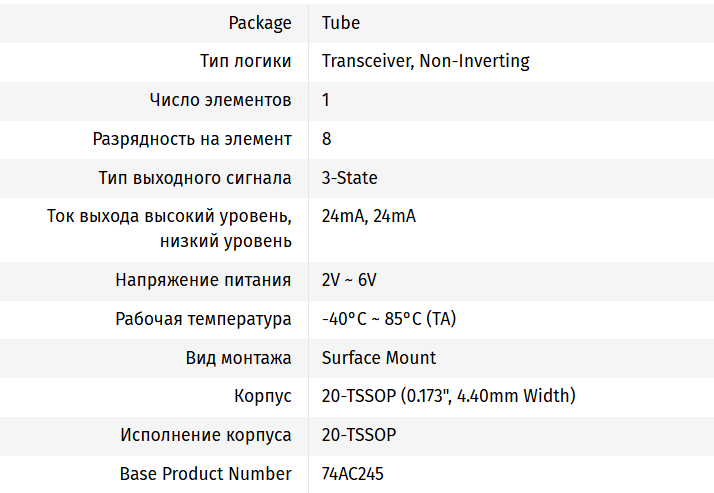The image size is (714, 493).
Task: Click the Разрядность на элемент label
Action: tap(192, 139)
